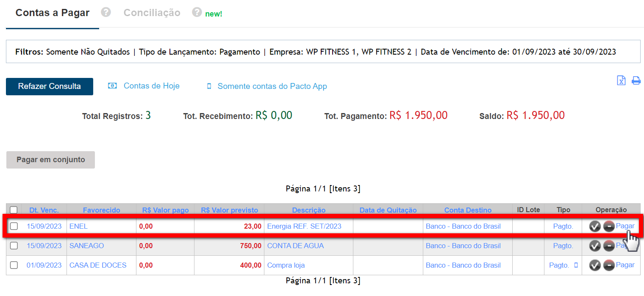Export the list to Excel

(621, 80)
